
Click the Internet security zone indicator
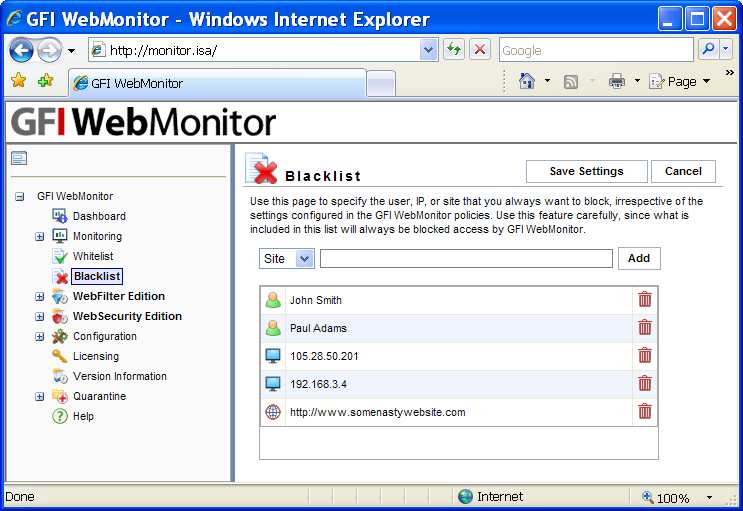(x=491, y=496)
